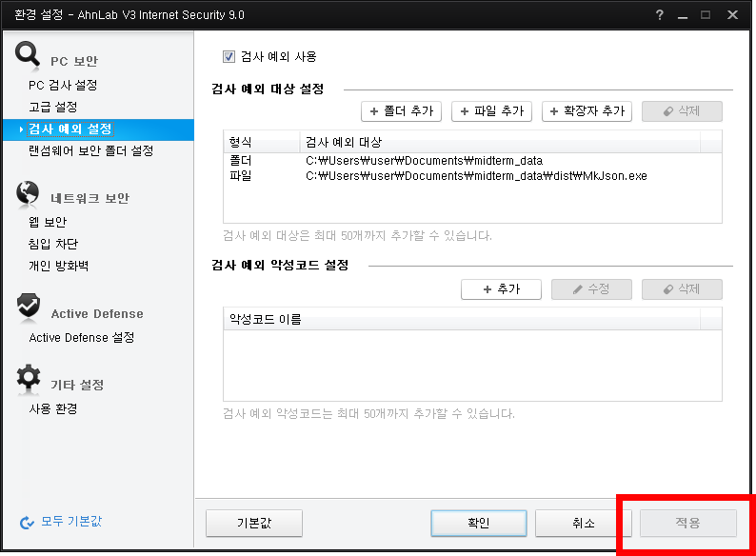Click the help question mark icon
This screenshot has width=756, height=556.
(x=660, y=15)
